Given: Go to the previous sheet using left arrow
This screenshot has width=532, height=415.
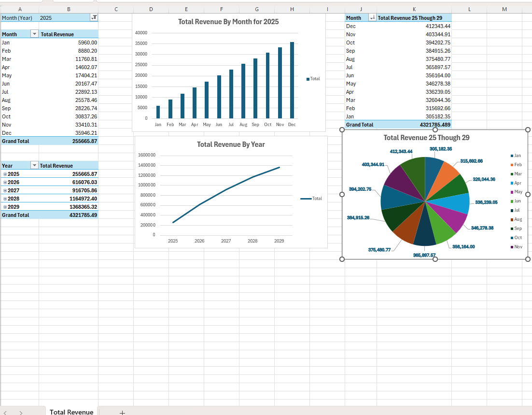Looking at the screenshot, I should (5, 413).
